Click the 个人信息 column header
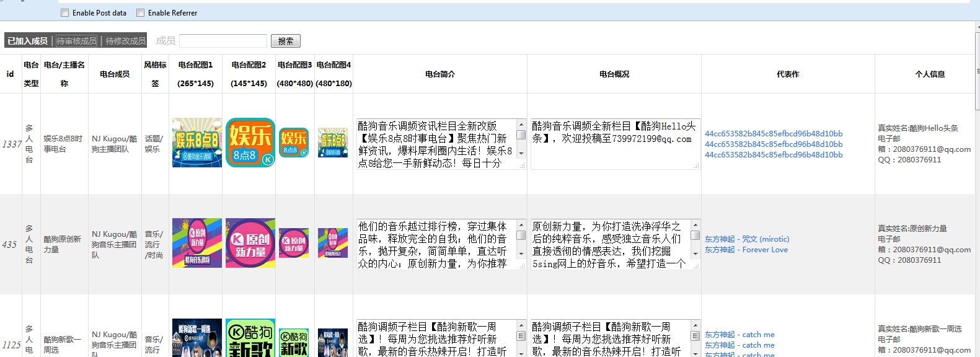980x357 pixels. point(930,74)
